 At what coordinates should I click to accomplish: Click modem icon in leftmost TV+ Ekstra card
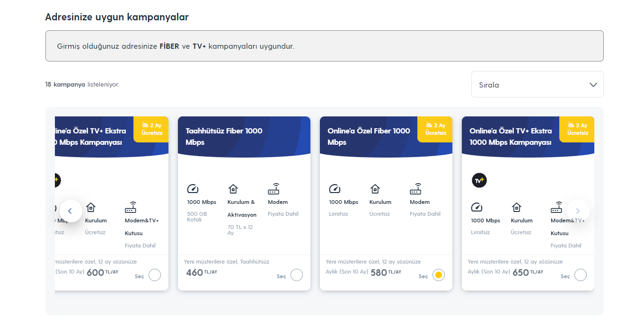pyautogui.click(x=131, y=207)
